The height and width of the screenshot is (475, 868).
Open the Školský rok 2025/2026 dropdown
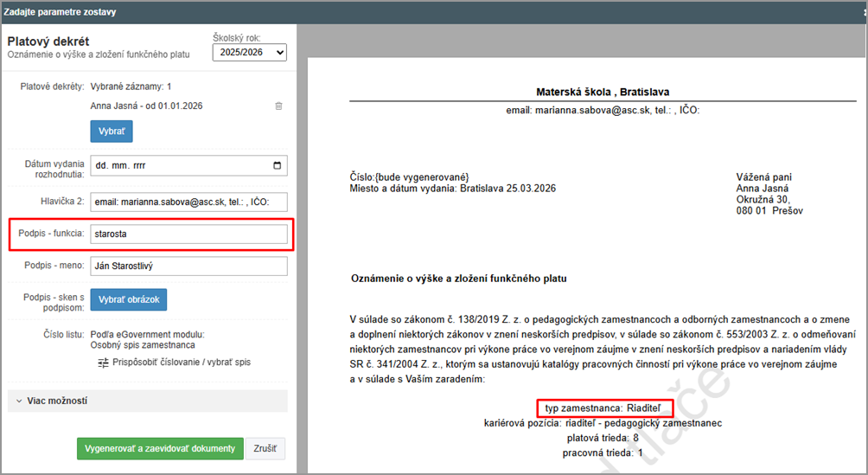(249, 54)
